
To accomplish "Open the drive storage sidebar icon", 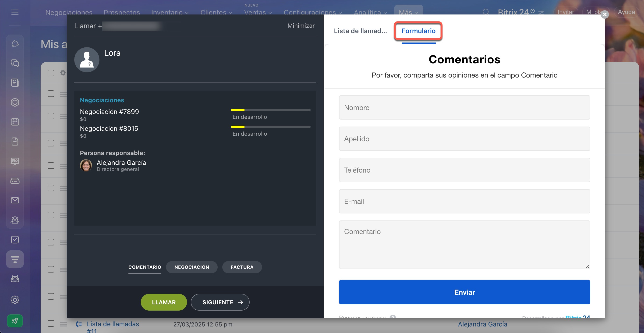I will [x=15, y=181].
